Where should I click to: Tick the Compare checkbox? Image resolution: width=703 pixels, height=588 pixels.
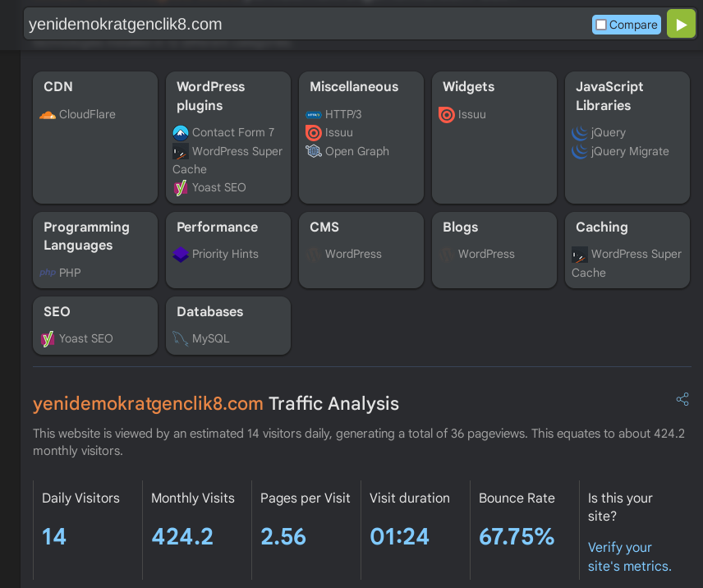click(x=601, y=25)
